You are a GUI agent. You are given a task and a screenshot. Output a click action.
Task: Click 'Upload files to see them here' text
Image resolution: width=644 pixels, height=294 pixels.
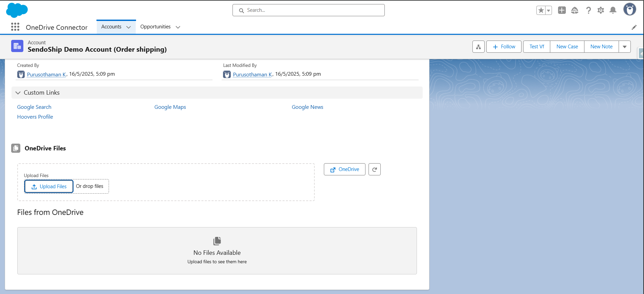(x=217, y=262)
